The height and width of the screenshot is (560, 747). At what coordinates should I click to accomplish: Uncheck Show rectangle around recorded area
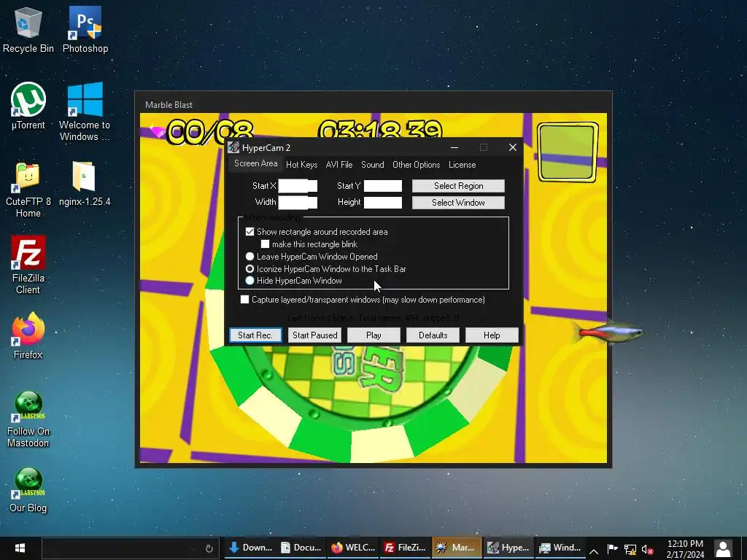pos(249,231)
